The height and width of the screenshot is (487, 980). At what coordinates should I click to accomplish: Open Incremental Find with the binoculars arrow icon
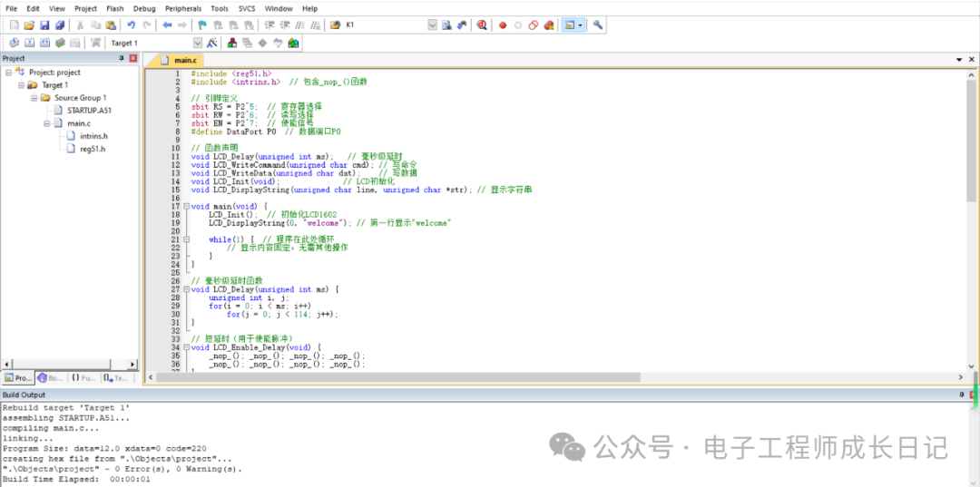pyautogui.click(x=462, y=25)
